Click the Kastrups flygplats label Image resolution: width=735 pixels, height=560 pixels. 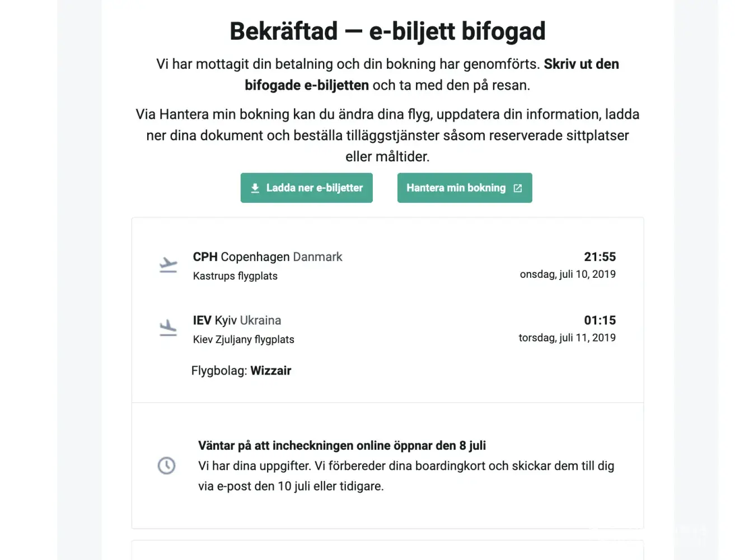pos(235,276)
